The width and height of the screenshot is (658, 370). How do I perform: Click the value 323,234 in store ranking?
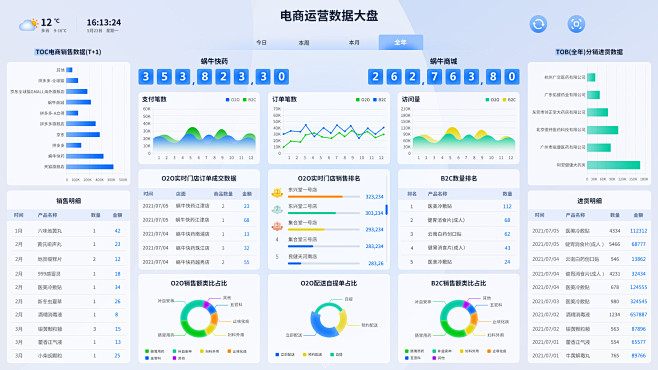click(374, 196)
